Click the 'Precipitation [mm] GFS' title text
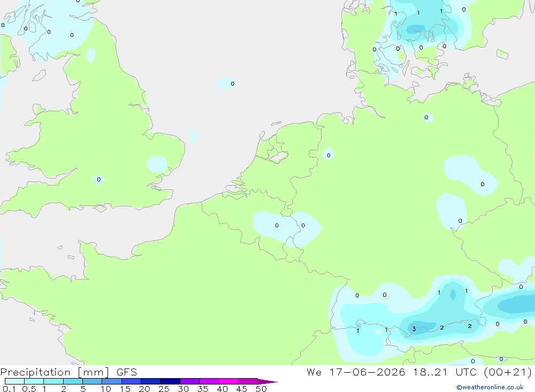This screenshot has height=392, width=535. [x=68, y=372]
